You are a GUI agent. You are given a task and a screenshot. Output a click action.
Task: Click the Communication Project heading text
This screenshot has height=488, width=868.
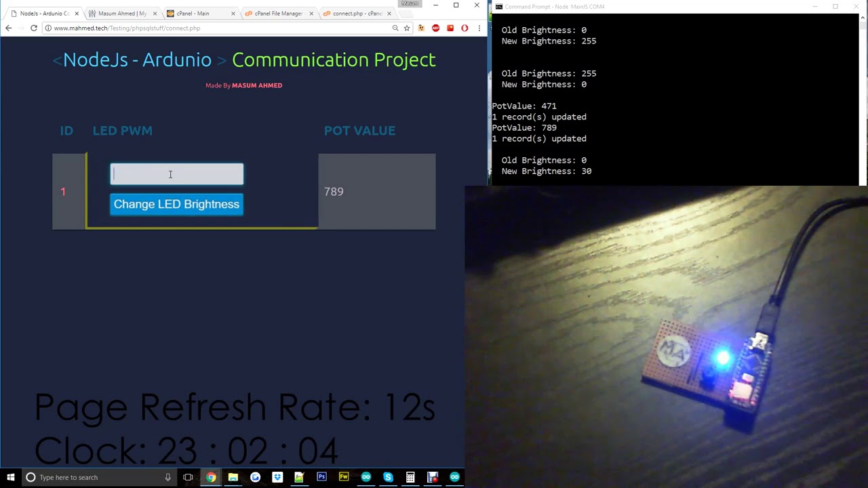click(334, 60)
